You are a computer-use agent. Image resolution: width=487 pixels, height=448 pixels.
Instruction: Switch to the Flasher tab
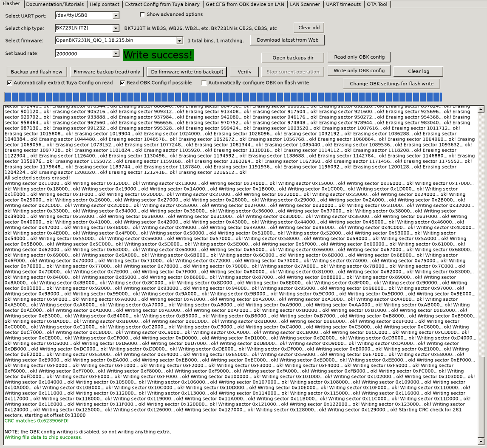[11, 4]
